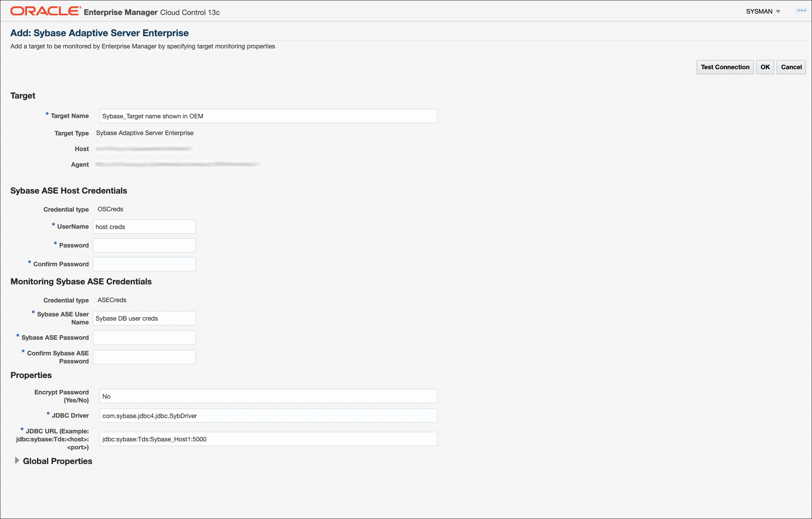Click the host UserName field
812x519 pixels.
[144, 227]
